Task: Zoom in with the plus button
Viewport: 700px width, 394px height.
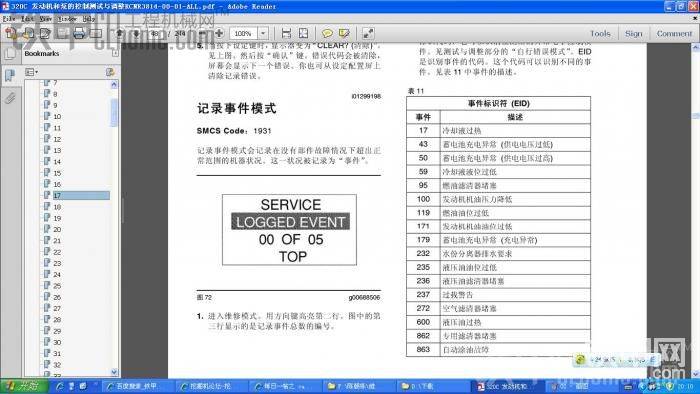Action: click(x=219, y=33)
